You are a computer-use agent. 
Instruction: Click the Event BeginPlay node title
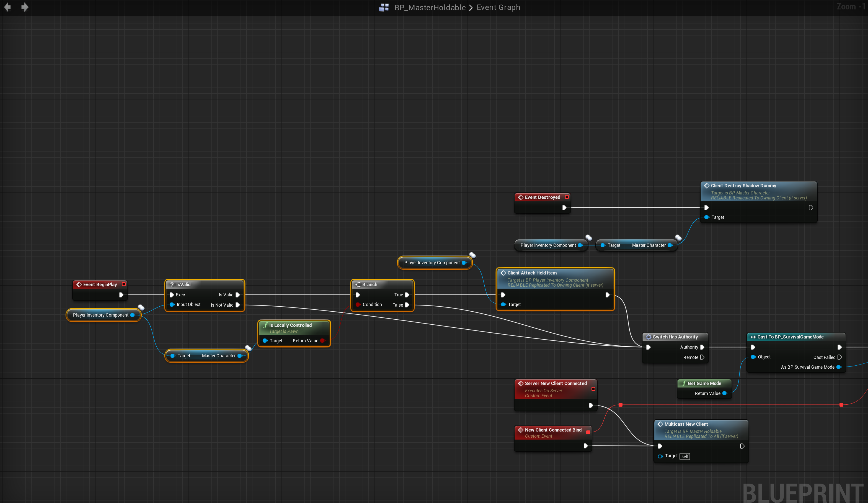pyautogui.click(x=100, y=284)
